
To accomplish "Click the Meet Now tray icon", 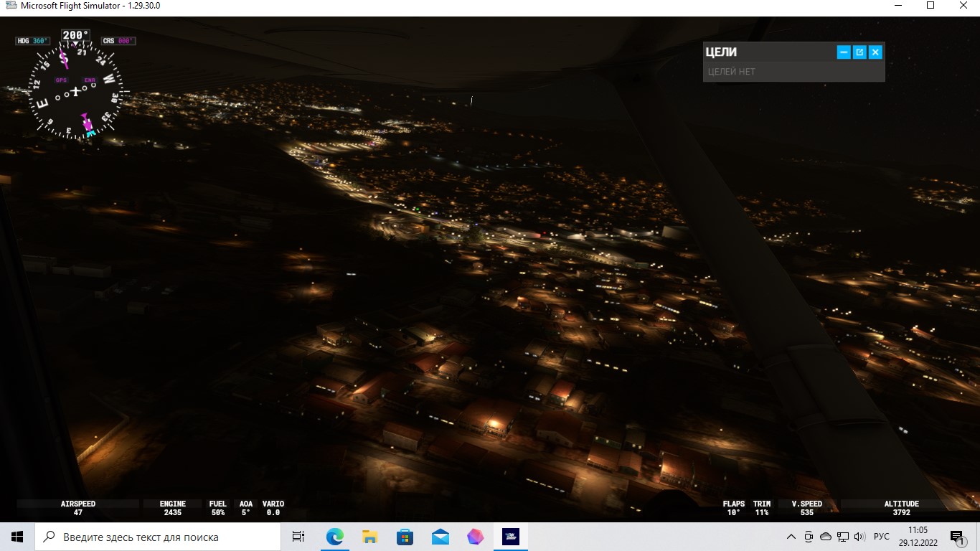I will click(809, 537).
